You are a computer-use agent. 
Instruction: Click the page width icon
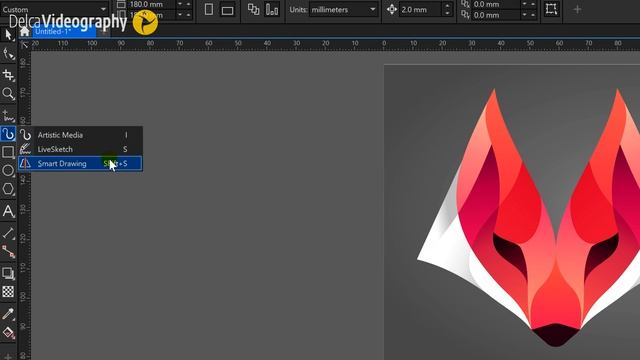coord(121,4)
